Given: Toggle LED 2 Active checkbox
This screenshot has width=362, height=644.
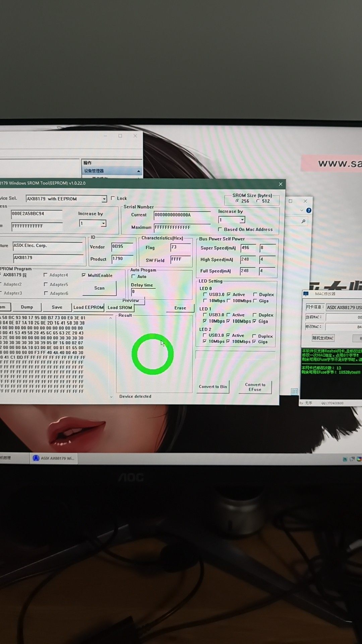Looking at the screenshot, I should click(x=228, y=335).
